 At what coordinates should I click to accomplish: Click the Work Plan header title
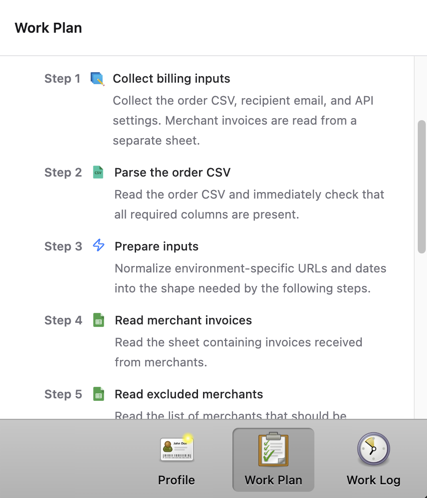point(48,28)
